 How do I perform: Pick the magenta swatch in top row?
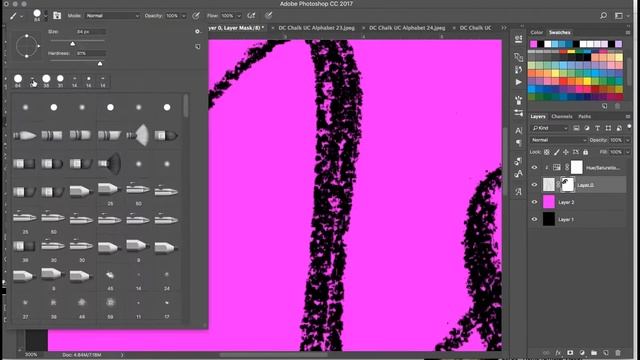tap(533, 44)
